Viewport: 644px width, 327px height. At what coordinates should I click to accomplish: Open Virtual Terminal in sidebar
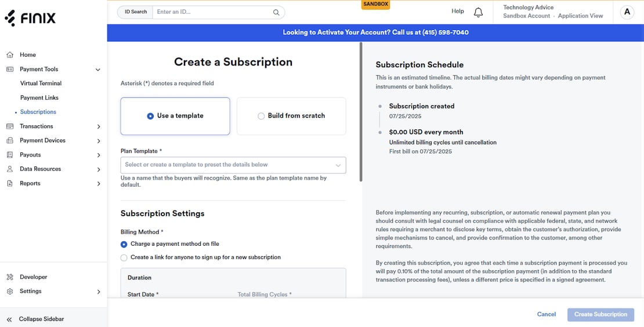click(41, 83)
